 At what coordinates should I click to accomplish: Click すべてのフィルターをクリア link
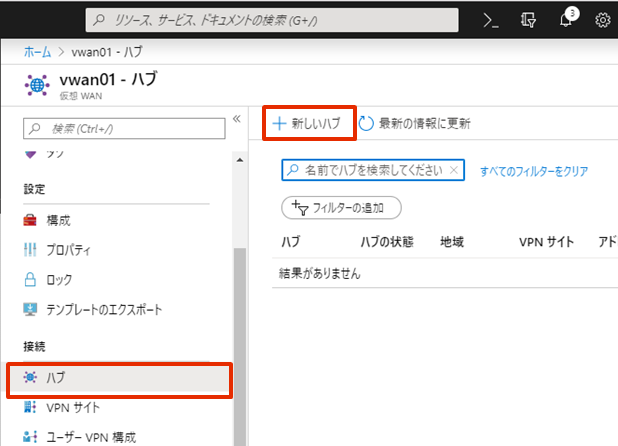tap(534, 171)
